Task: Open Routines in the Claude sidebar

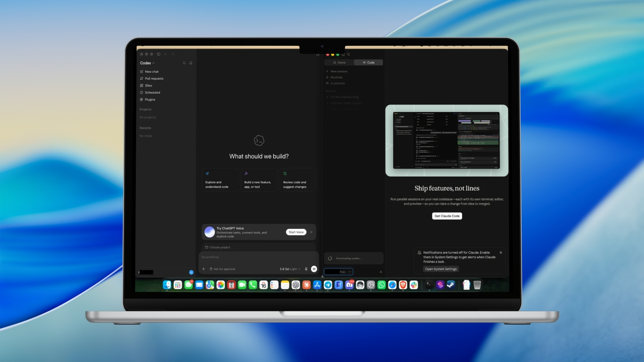Action: (334, 77)
